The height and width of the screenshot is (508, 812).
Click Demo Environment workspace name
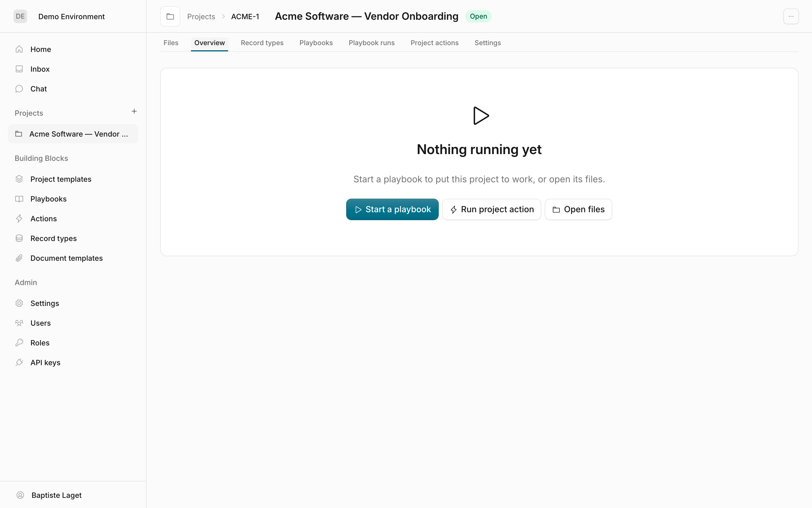click(71, 16)
